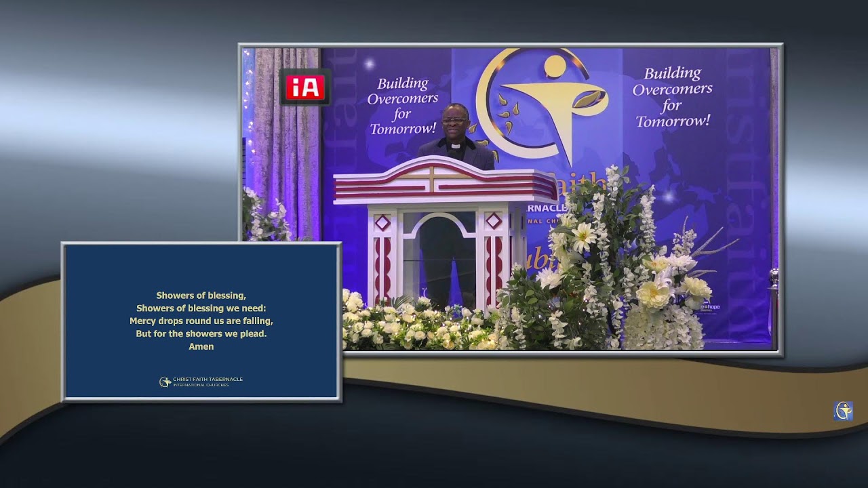Select the line "Mercy drops round us are falling,"
This screenshot has height=488, width=868.
coord(201,321)
